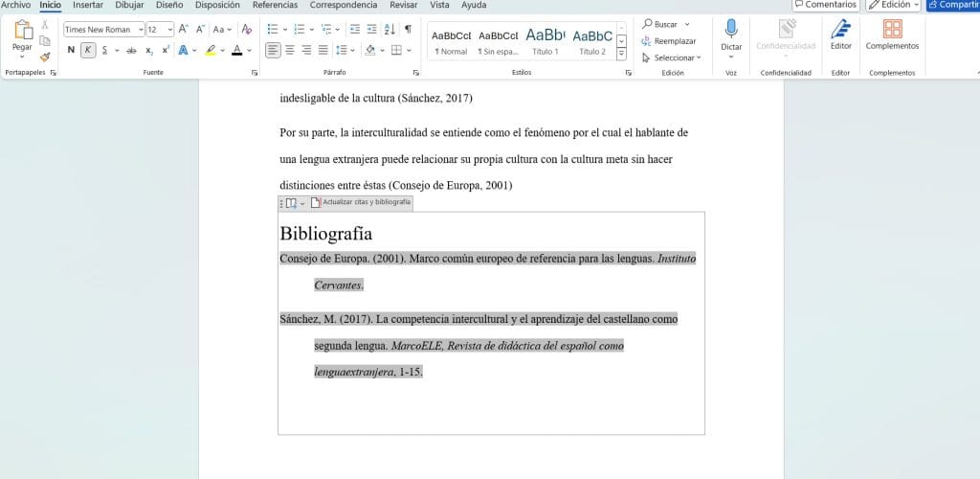
Task: Center-align the paragraph
Action: 289,50
